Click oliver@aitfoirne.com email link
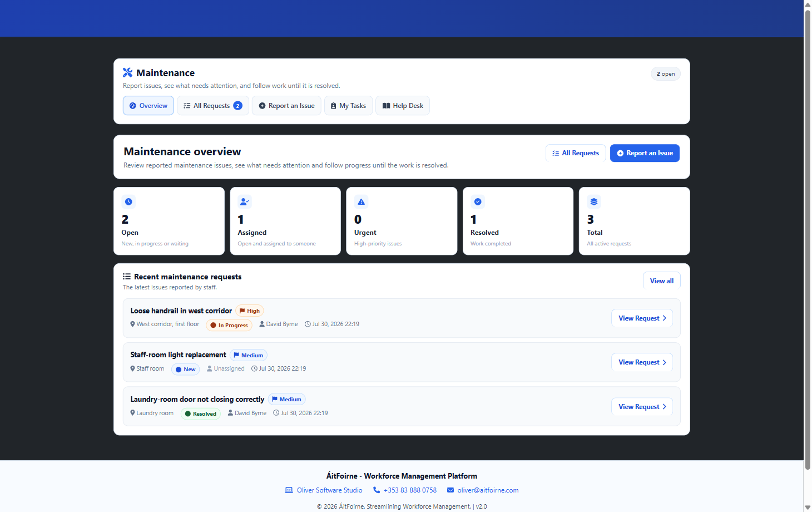The width and height of the screenshot is (812, 512). pyautogui.click(x=488, y=490)
